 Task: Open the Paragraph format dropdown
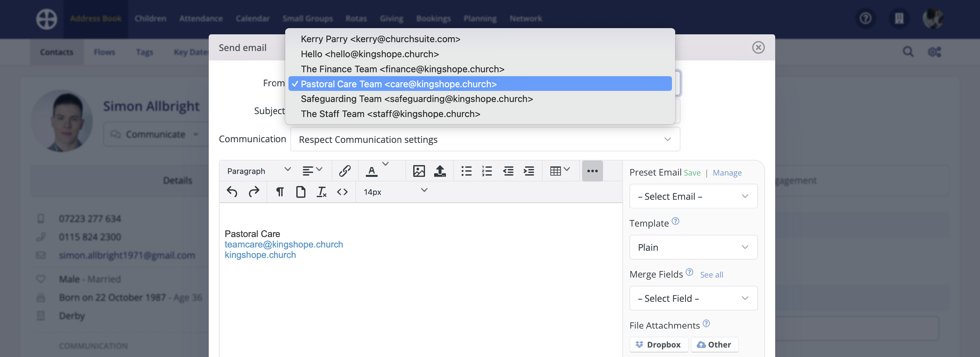(x=259, y=171)
